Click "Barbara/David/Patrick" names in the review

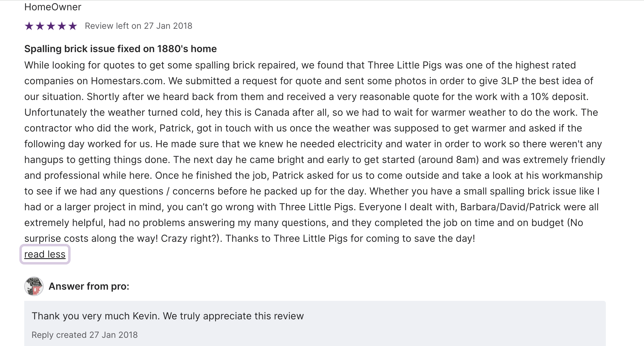[510, 207]
